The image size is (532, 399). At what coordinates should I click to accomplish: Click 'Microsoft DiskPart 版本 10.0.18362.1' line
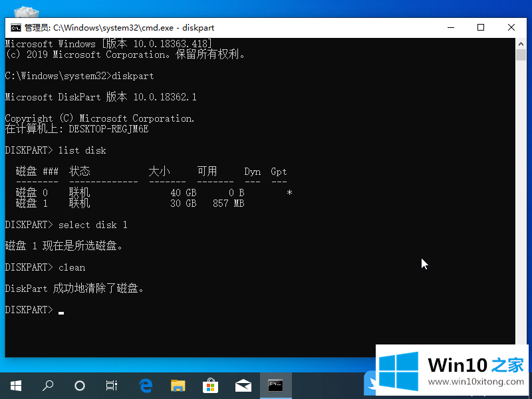pos(101,97)
